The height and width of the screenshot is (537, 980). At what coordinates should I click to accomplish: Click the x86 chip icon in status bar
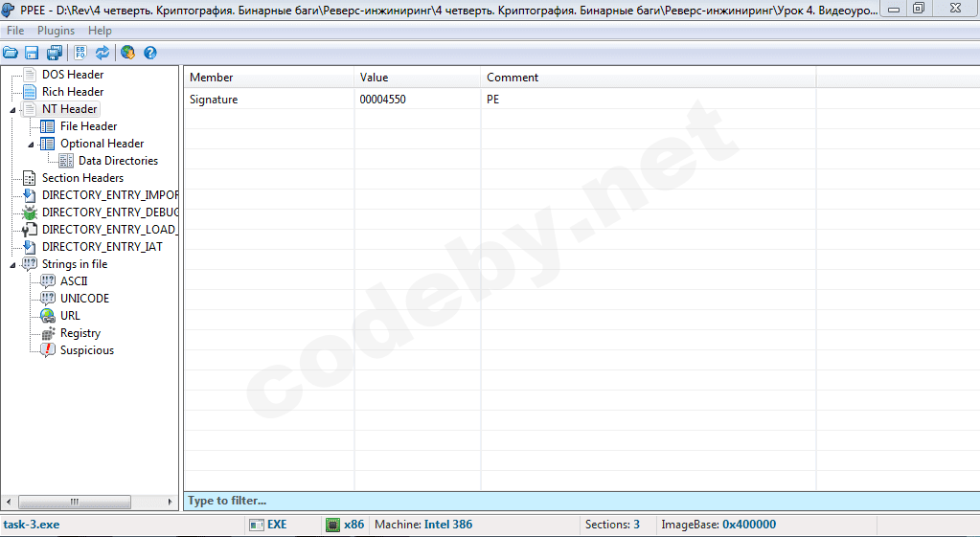point(333,526)
